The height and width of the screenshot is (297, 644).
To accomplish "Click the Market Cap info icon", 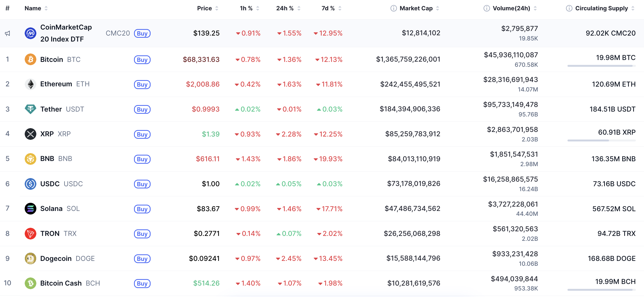I will click(x=393, y=8).
